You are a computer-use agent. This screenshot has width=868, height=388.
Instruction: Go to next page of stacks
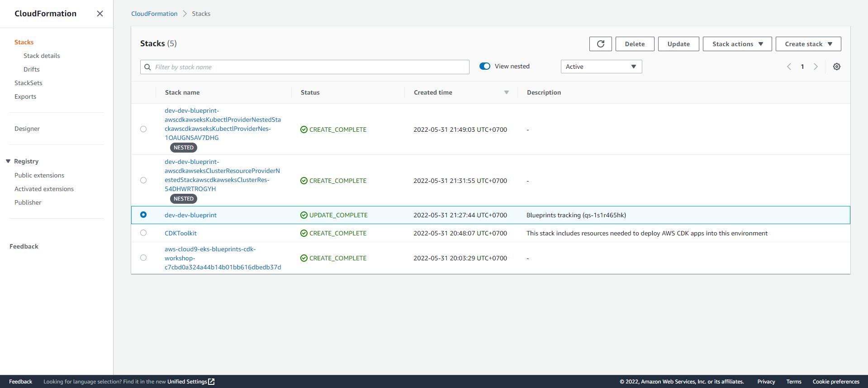point(816,67)
